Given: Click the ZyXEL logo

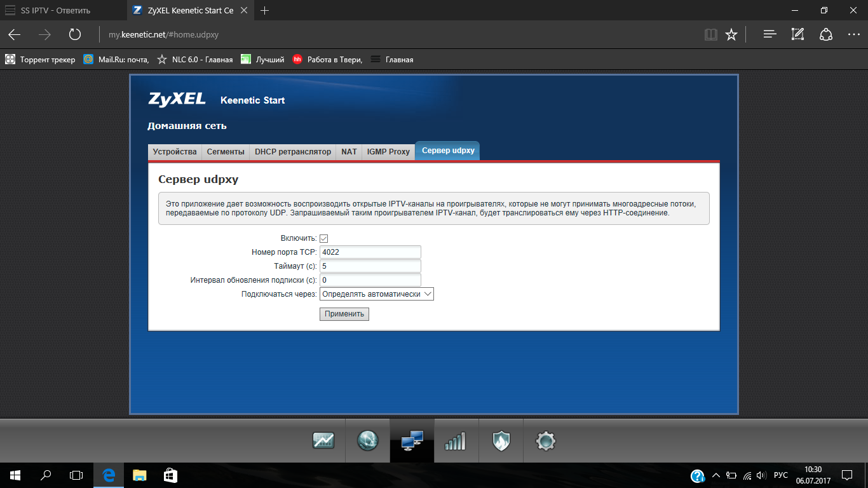Looking at the screenshot, I should point(177,99).
